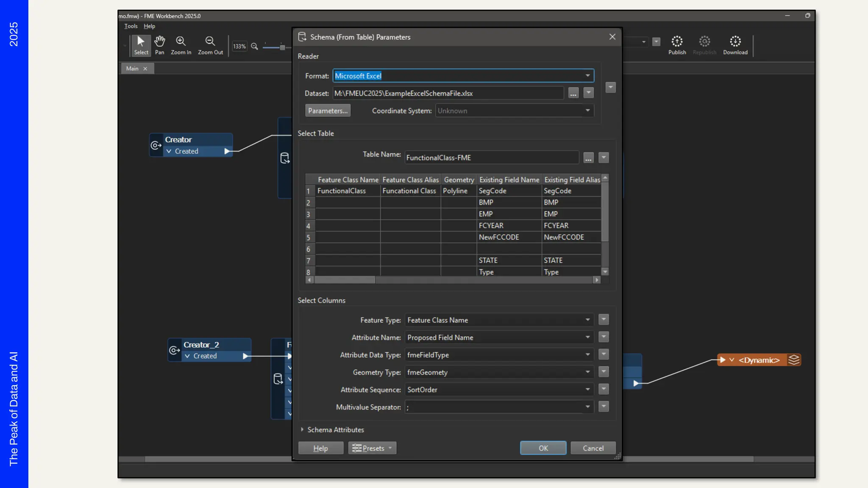Open the Feature Type column dropdown

[x=587, y=320]
